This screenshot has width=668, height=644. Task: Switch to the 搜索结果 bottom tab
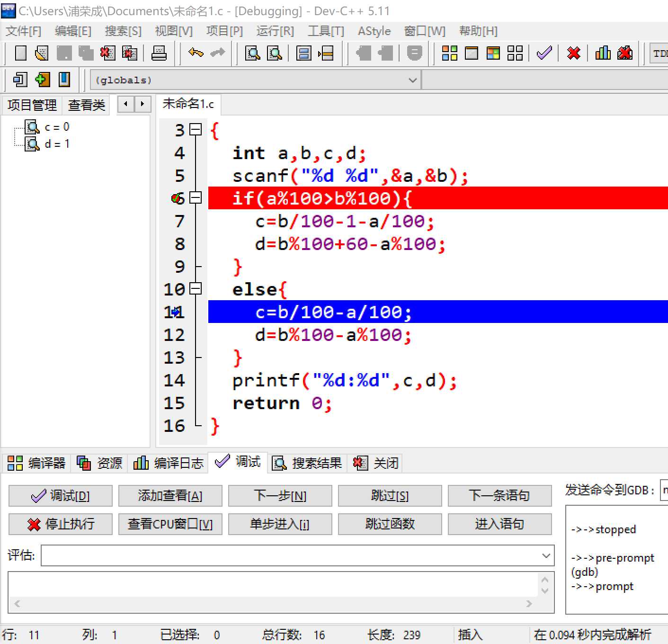click(x=307, y=463)
